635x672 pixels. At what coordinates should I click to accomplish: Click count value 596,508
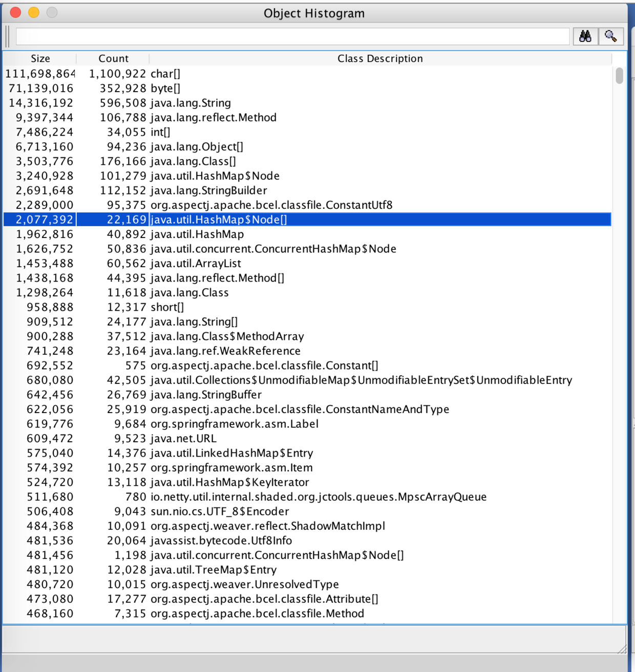(x=123, y=103)
